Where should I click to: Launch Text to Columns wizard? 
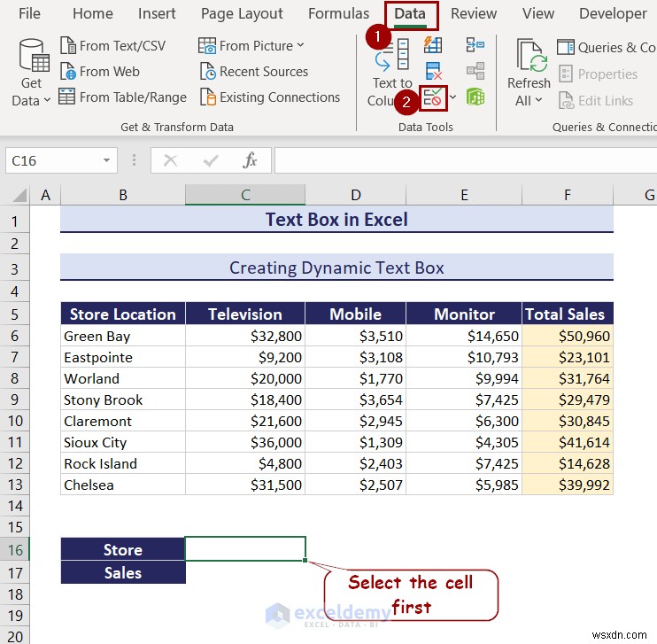[391, 72]
